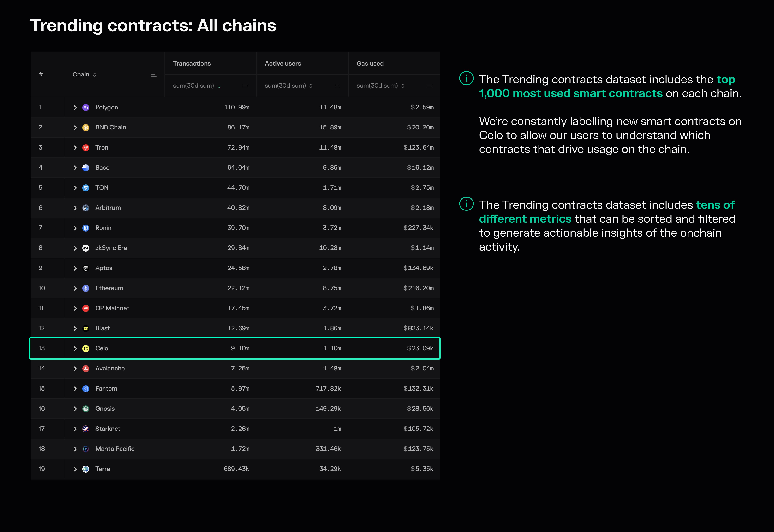Toggle sorting on the Chain column

pos(95,74)
